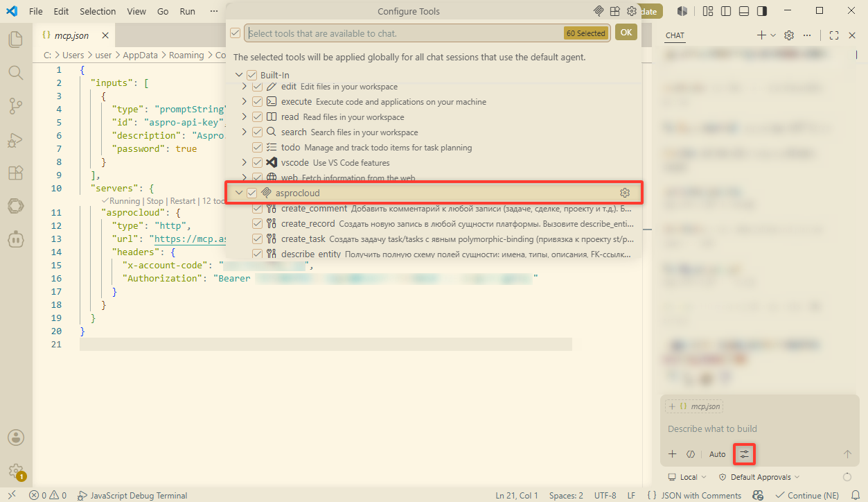The image size is (868, 502).
Task: Uncheck the create_record tool checkbox
Action: (x=258, y=223)
